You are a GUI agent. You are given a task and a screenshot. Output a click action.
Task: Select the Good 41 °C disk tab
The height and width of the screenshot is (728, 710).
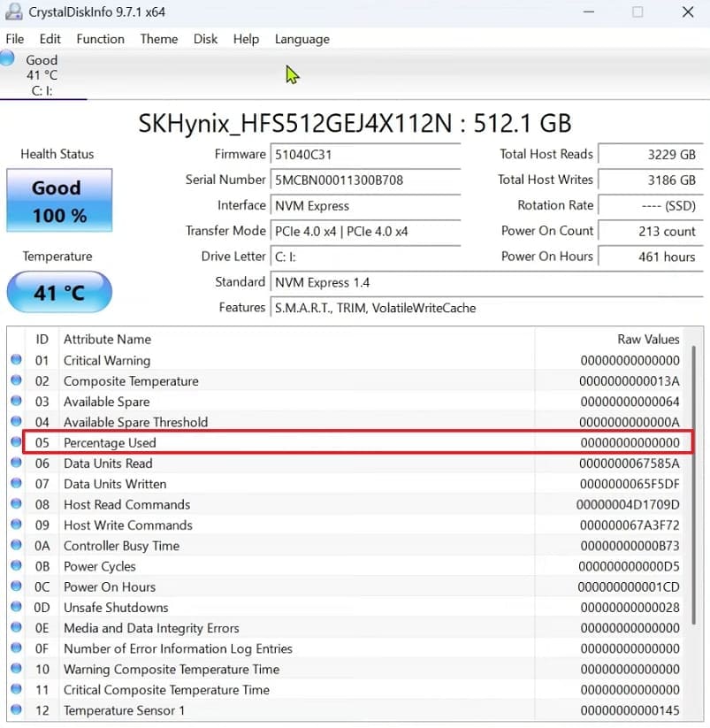[42, 75]
